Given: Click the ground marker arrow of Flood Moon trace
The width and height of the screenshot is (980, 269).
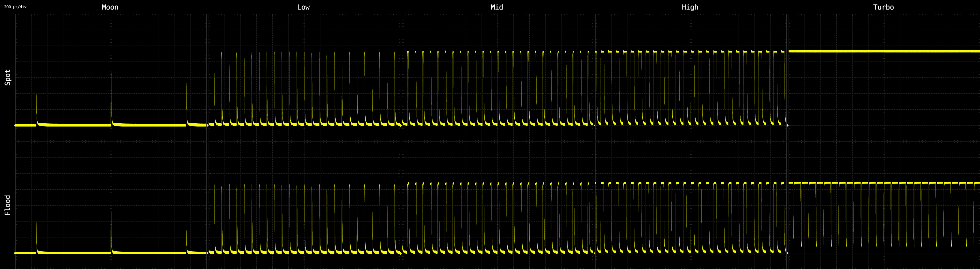Looking at the screenshot, I should point(14,253).
